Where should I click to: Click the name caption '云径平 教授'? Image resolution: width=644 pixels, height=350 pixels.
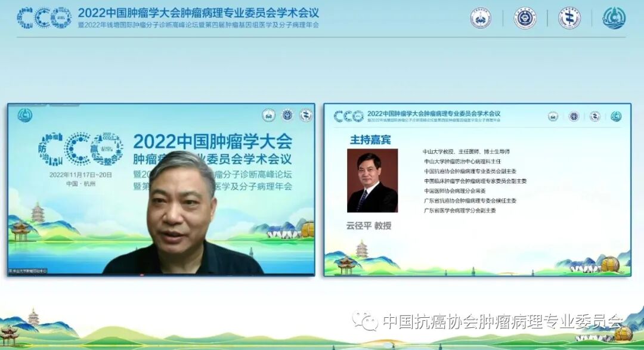click(x=369, y=225)
